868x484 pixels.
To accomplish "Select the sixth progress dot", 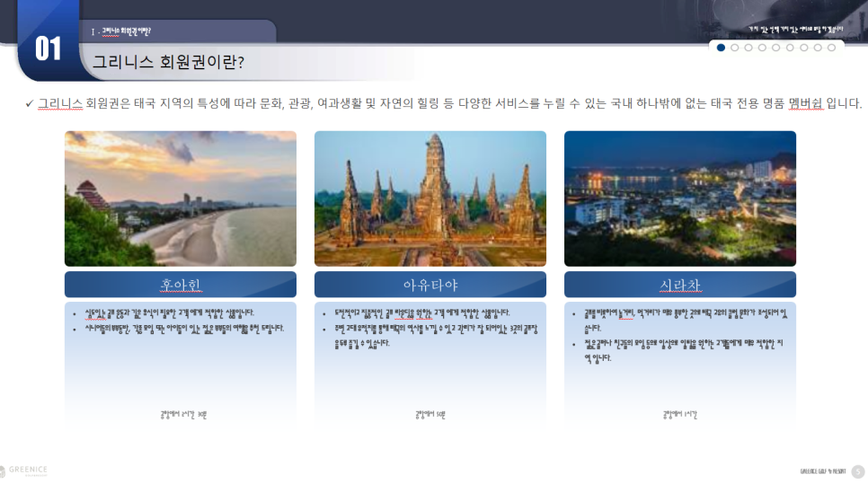I will pos(790,48).
